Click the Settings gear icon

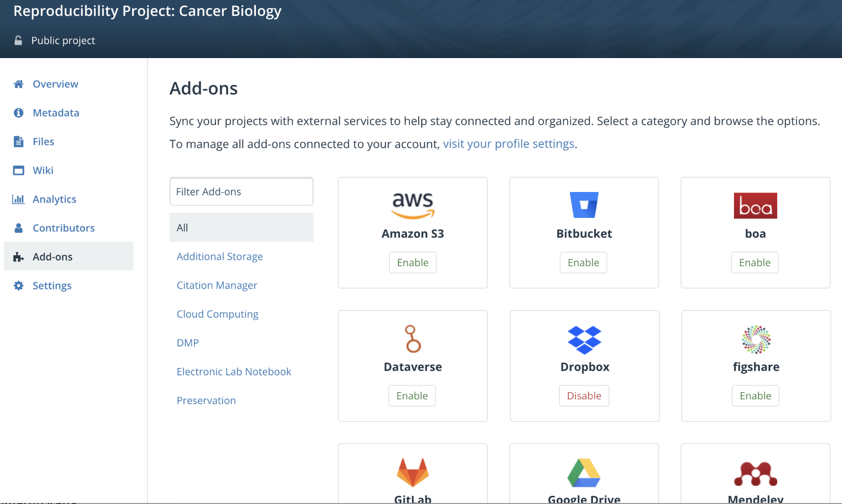[x=19, y=286]
